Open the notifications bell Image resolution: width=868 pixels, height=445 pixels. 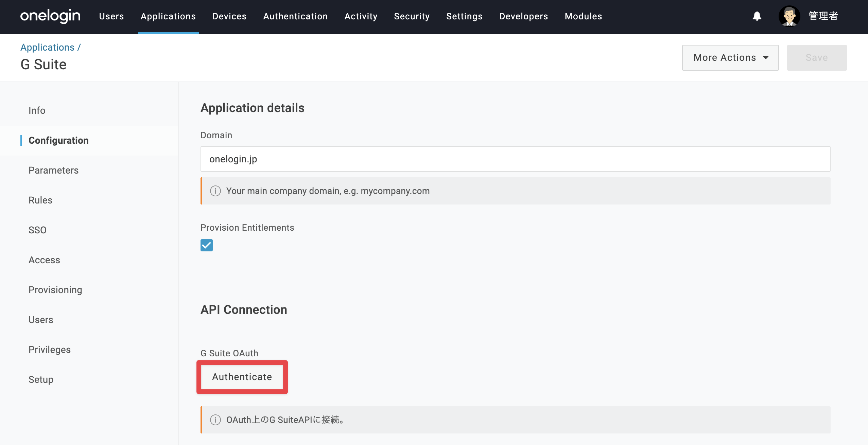point(757,16)
